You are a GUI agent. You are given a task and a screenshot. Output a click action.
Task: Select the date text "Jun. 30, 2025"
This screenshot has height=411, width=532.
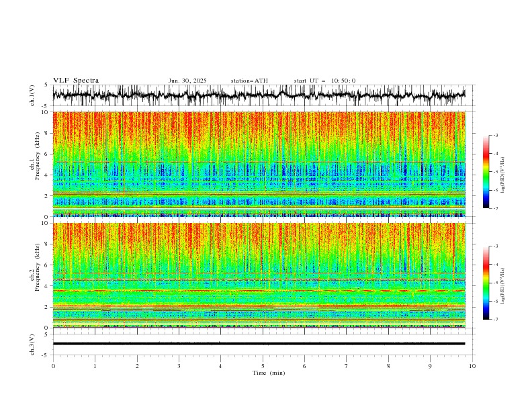187,81
